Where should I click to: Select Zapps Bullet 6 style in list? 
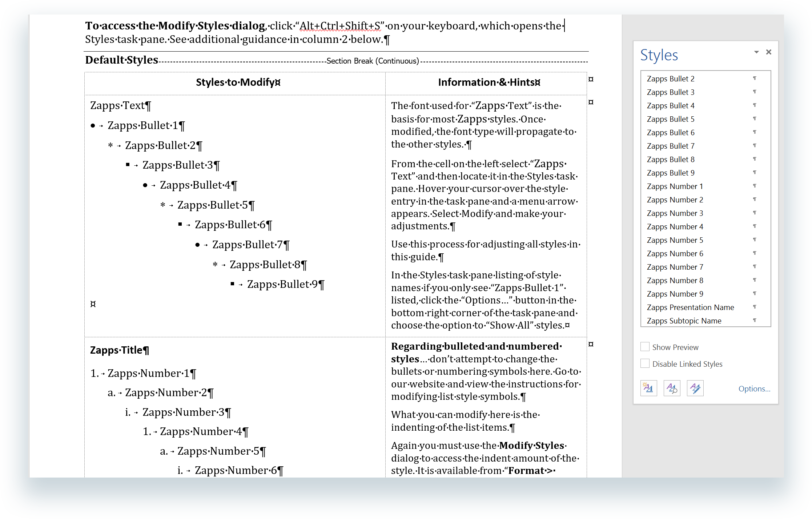pyautogui.click(x=705, y=132)
